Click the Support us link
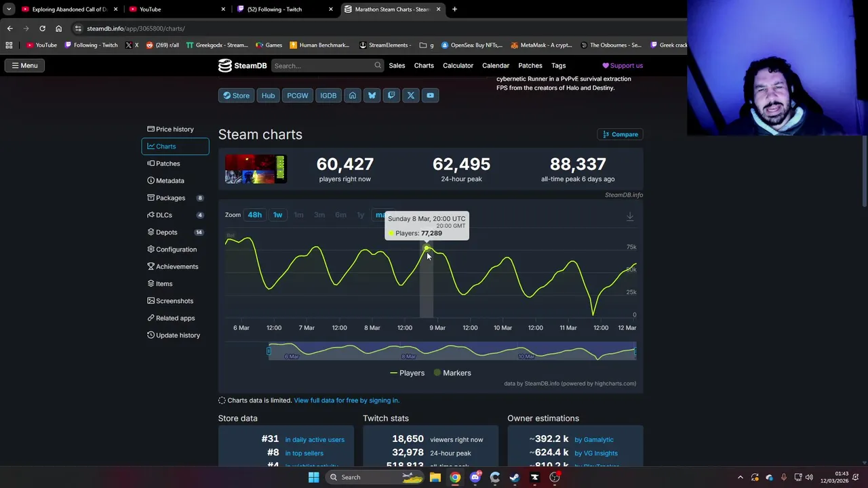 623,66
